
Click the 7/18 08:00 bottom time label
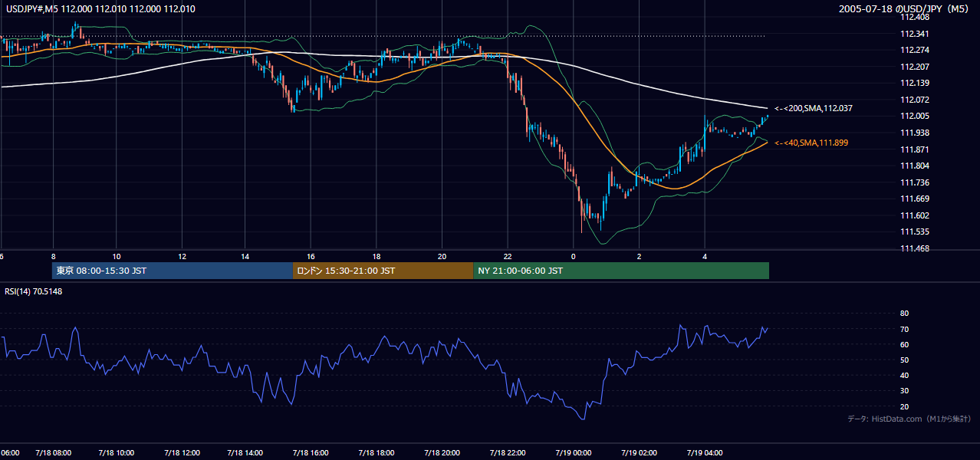coord(53,452)
